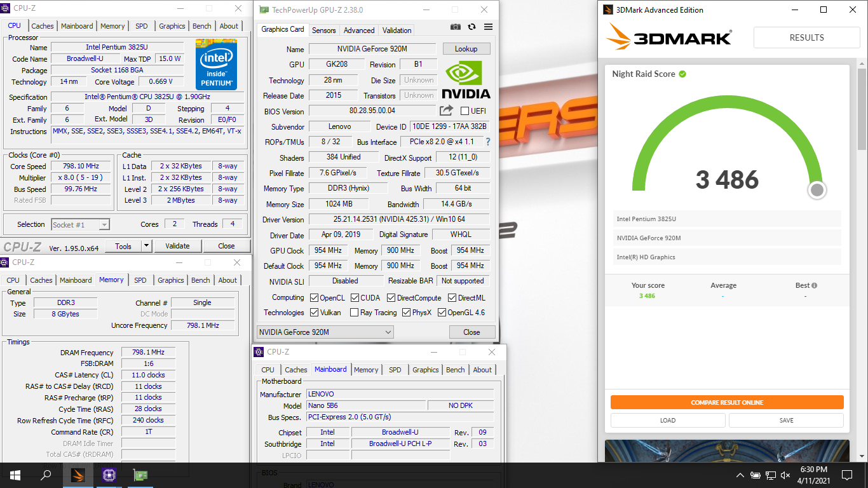Click the GPU Name field NVIDIA GeForce 920M

(x=372, y=49)
